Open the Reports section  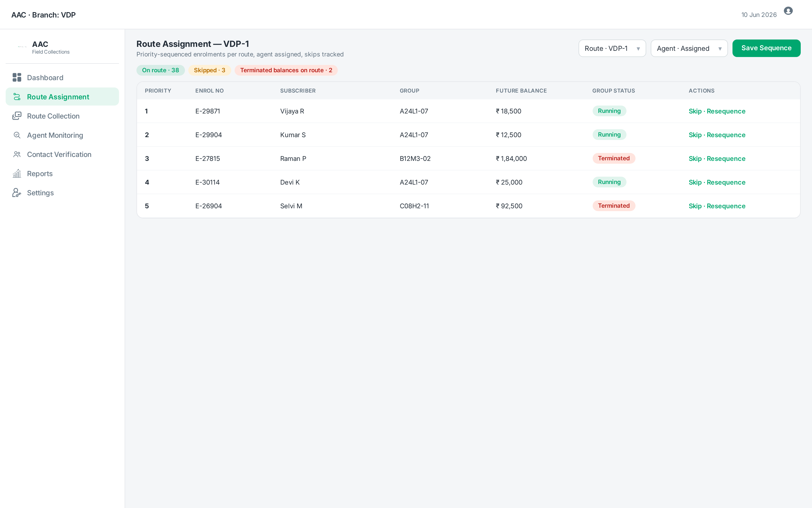(62, 173)
